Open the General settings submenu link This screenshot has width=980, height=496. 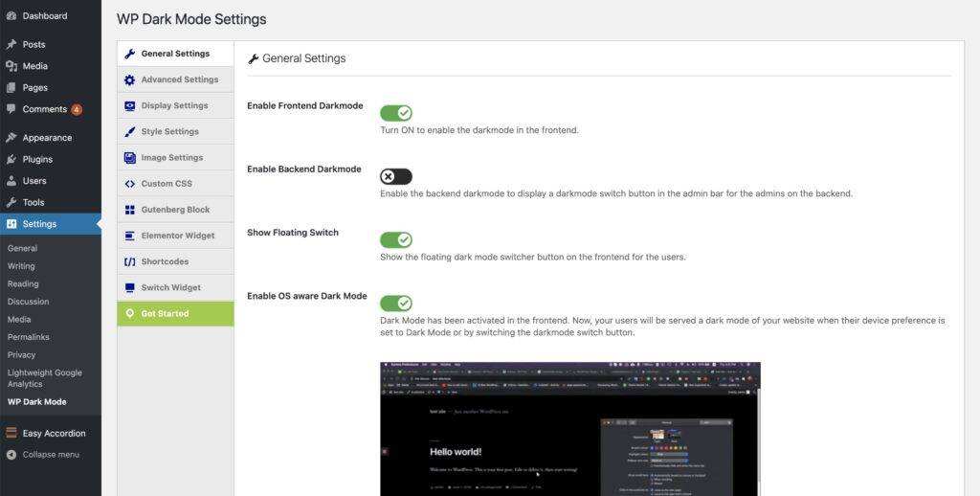[23, 248]
